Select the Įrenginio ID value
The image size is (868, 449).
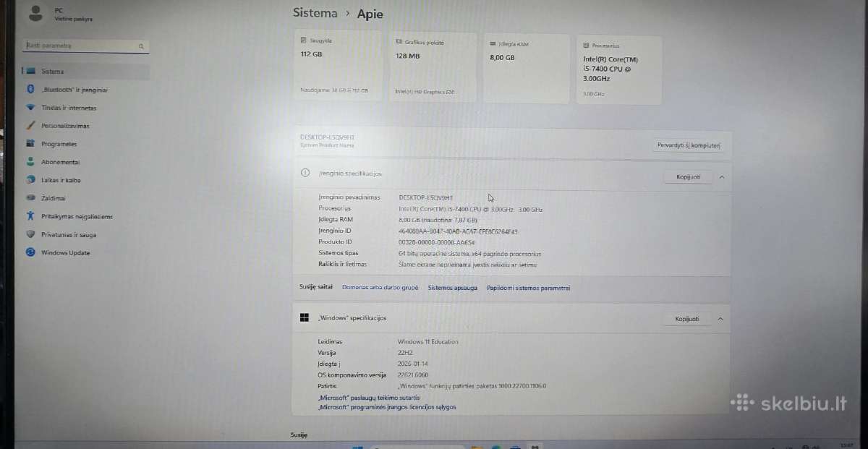[x=459, y=231]
